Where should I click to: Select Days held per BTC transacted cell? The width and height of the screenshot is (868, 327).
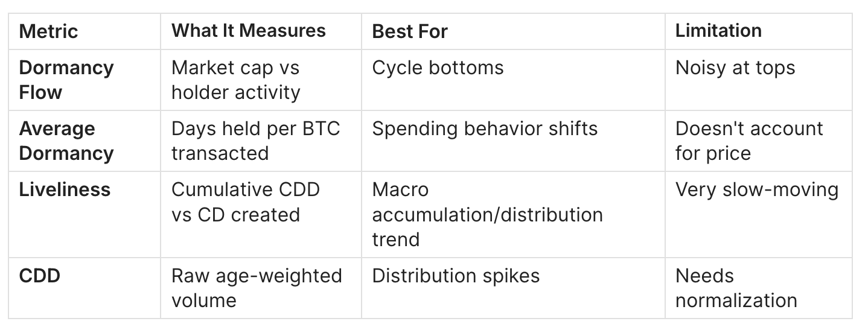(255, 141)
